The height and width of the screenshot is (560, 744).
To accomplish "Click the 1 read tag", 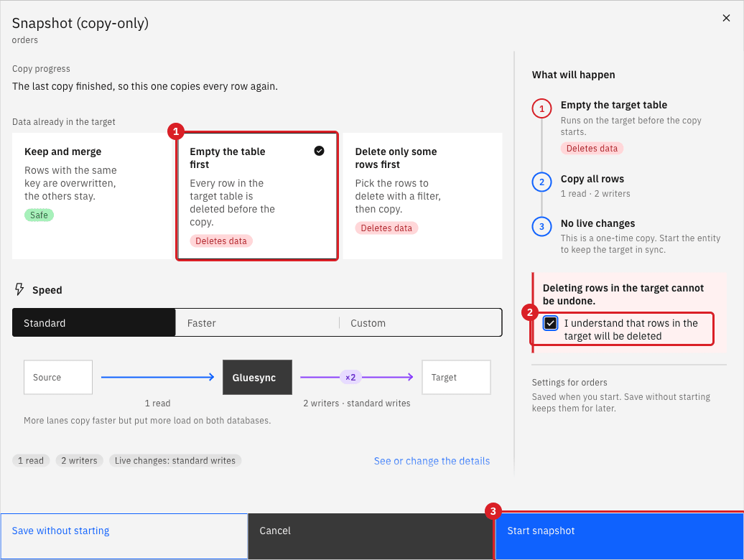I will point(31,460).
